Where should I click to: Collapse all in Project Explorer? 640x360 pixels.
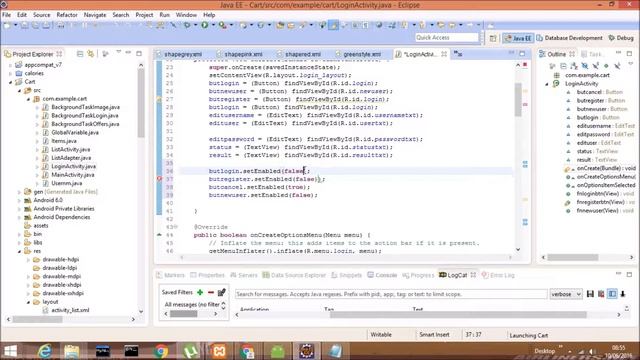(x=80, y=54)
